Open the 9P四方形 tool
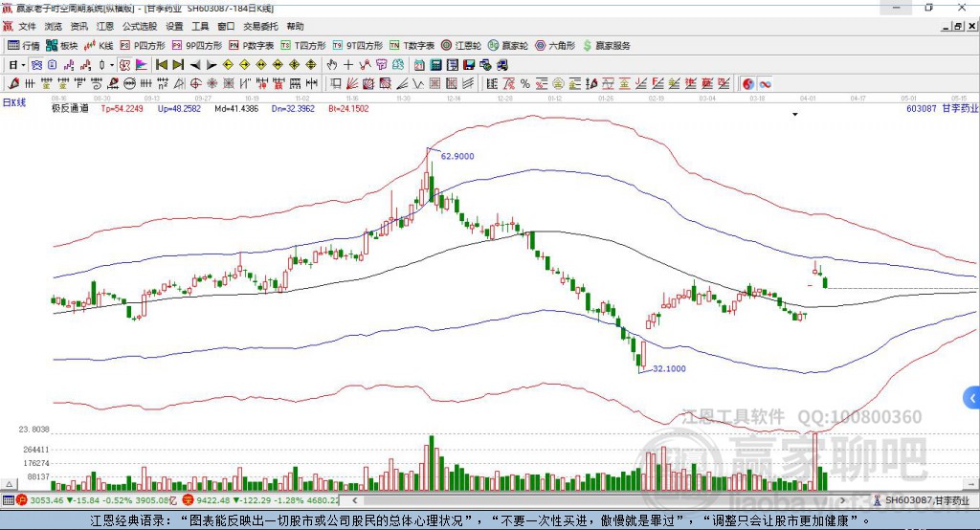 197,46
